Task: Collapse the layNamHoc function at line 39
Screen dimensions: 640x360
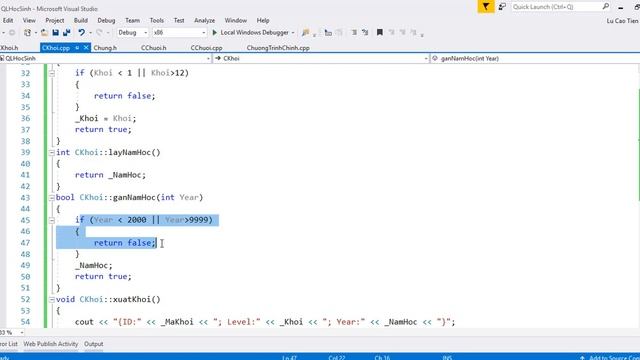Action: pos(51,153)
